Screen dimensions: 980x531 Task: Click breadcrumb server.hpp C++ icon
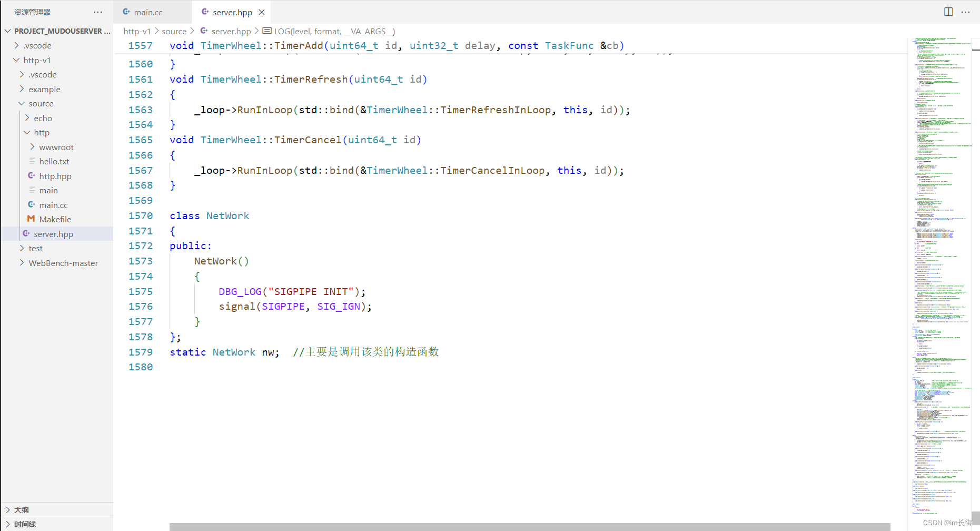204,31
